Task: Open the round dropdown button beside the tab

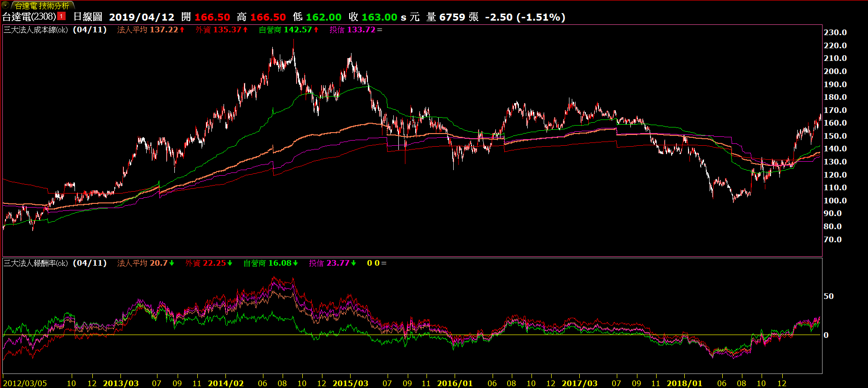Action: click(x=6, y=5)
